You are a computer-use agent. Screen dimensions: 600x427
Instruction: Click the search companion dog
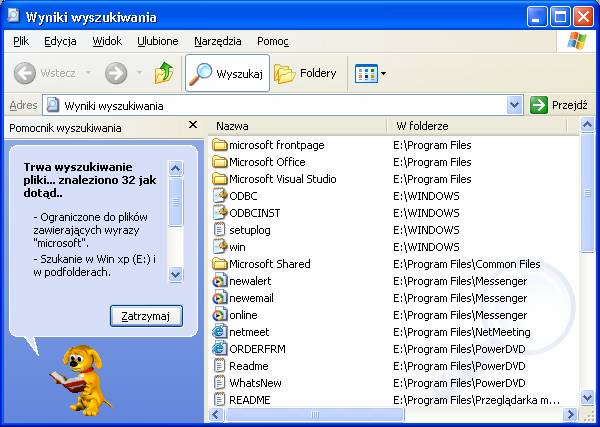[x=80, y=380]
